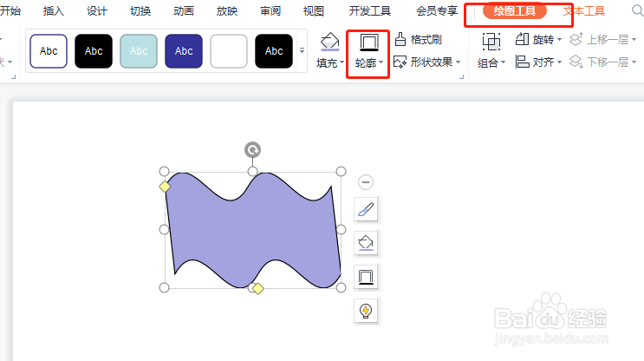Expand the Group (组合) dropdown arrow
644x361 pixels.
point(503,62)
